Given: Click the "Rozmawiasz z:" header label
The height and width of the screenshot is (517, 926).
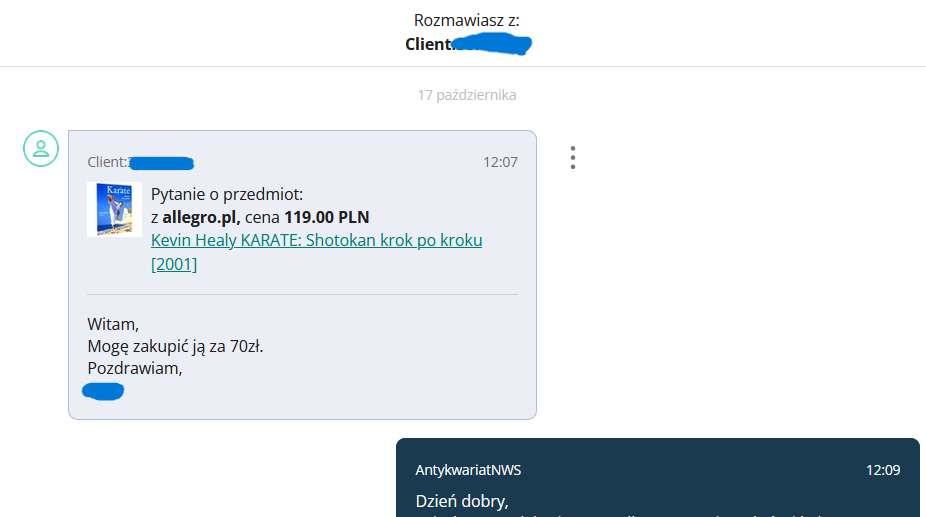Looking at the screenshot, I should 467,20.
